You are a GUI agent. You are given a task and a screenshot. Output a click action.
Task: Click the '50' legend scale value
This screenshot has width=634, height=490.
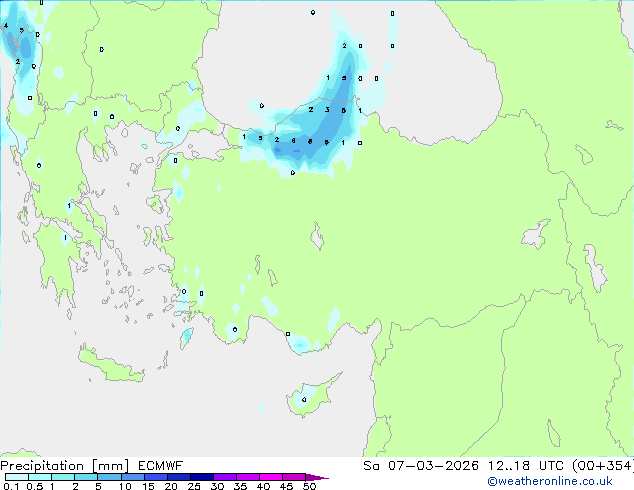(309, 486)
